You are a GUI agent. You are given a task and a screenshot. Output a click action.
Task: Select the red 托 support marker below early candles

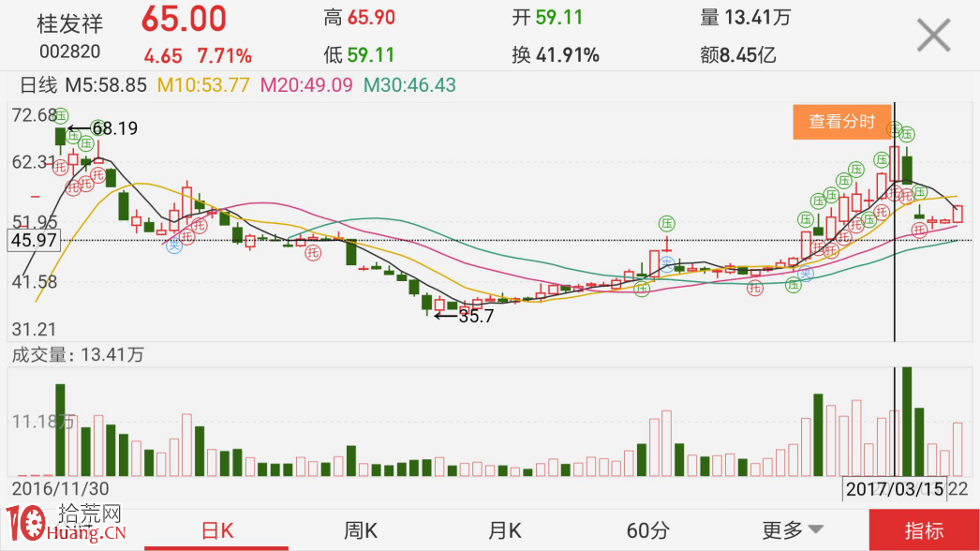tap(61, 166)
